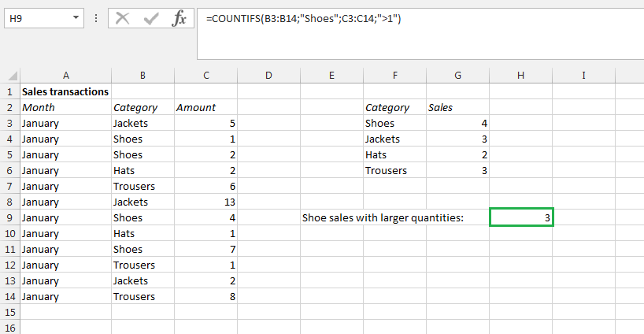Click the Select All corner triangle
Screen dimensions: 644x334
[10, 76]
